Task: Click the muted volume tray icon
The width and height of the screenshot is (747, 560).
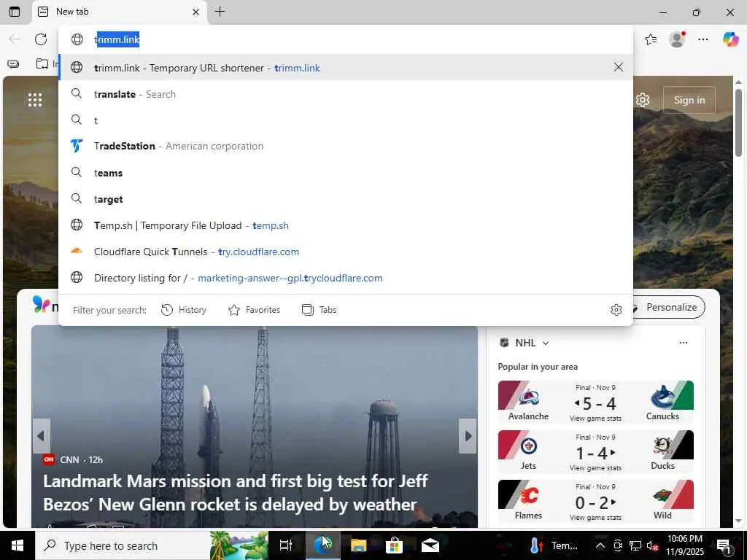Action: [x=652, y=545]
